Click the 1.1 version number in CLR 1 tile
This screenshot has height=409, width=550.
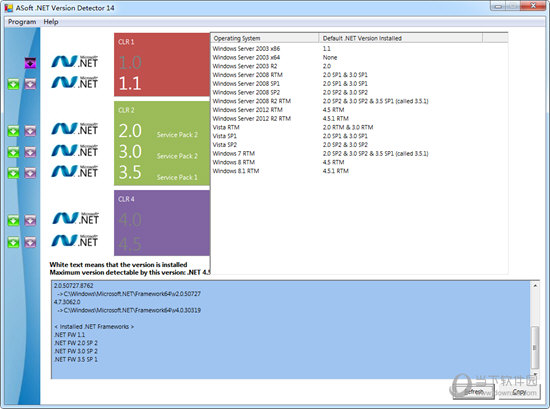pyautogui.click(x=130, y=83)
